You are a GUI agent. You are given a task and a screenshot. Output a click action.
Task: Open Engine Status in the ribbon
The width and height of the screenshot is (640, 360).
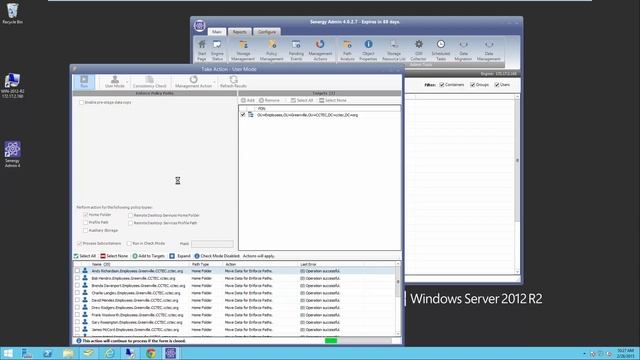coord(217,51)
